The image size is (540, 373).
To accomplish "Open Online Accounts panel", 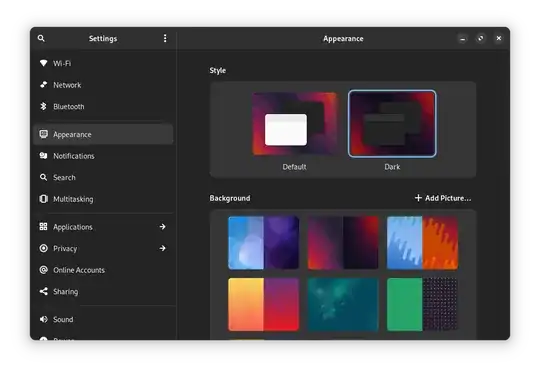I will (x=103, y=270).
